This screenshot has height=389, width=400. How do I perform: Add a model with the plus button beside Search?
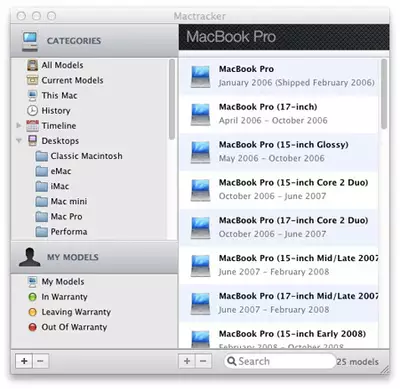pyautogui.click(x=187, y=361)
